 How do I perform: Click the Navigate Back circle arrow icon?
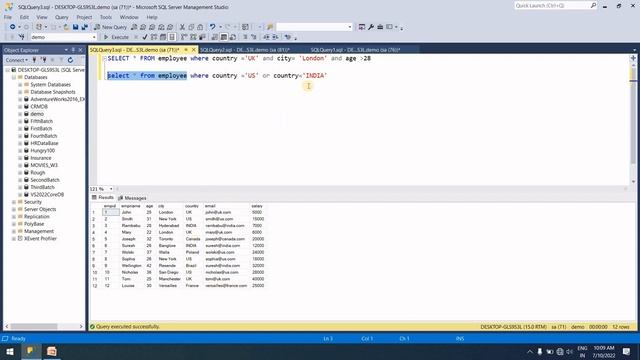[x=13, y=27]
